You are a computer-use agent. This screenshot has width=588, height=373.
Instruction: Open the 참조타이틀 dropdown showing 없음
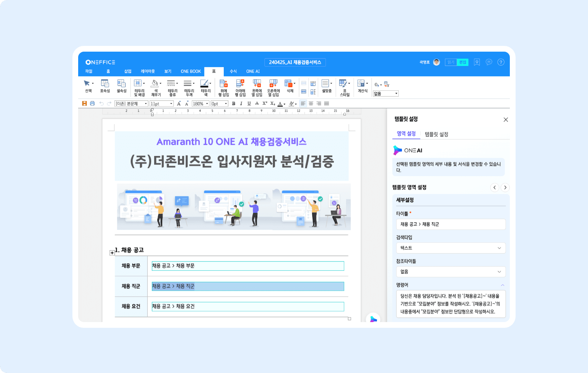(451, 272)
